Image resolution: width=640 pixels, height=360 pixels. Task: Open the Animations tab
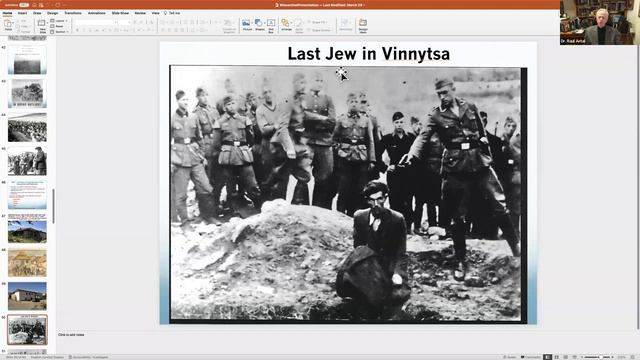point(97,13)
